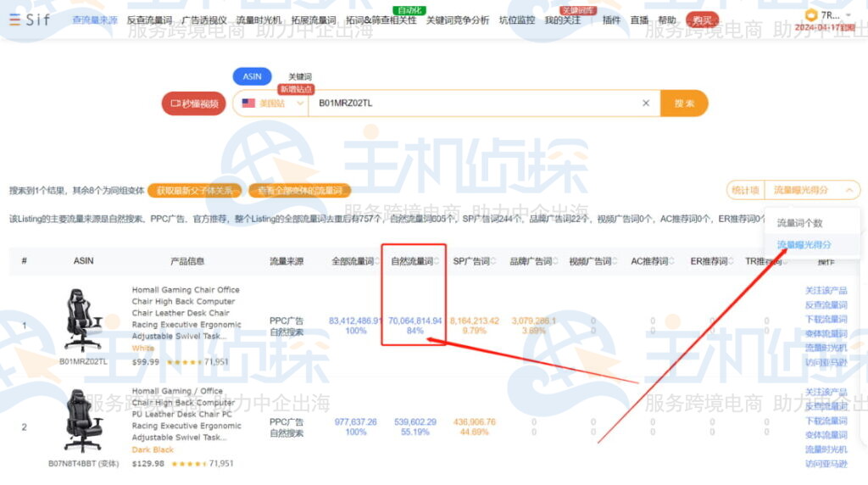Open 坑位监控 in top navigation

coord(516,20)
